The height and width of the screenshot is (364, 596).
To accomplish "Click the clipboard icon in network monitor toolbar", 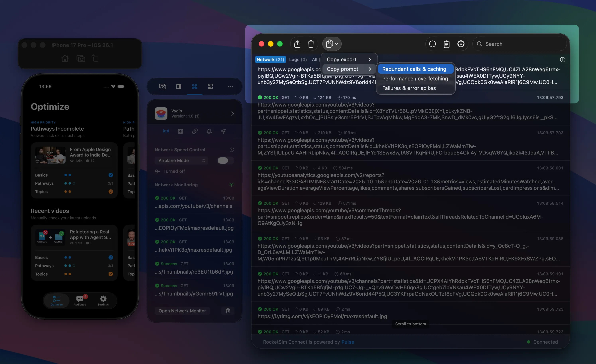I will (447, 44).
